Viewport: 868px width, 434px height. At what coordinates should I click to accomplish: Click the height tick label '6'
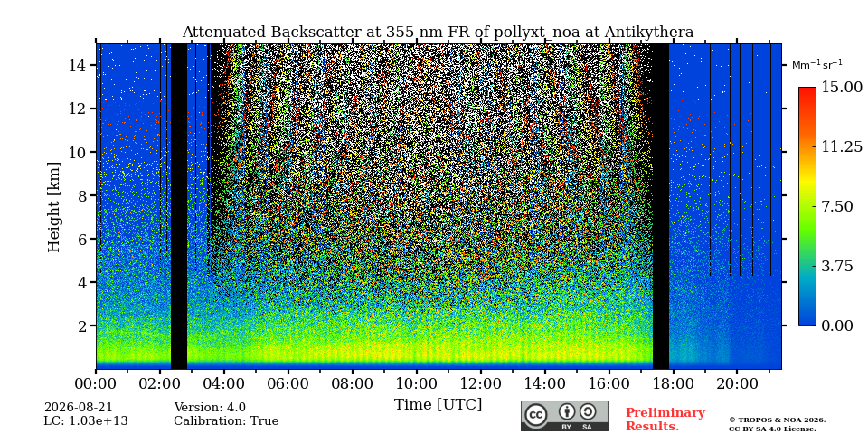84,239
